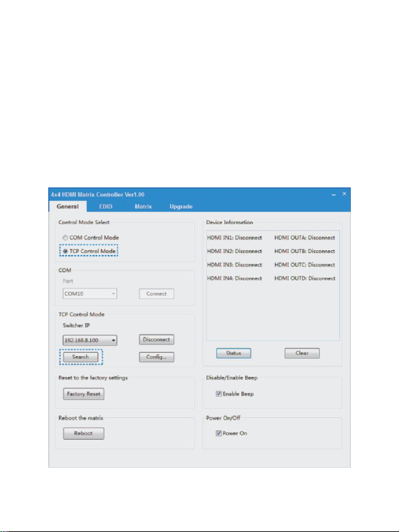Minimize the HDMI Matrix Controller window
This screenshot has width=399, height=532.
tap(333, 195)
